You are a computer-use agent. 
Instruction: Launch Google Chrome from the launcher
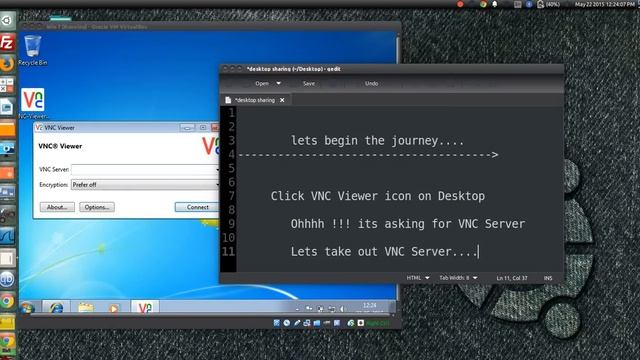[x=7, y=301]
